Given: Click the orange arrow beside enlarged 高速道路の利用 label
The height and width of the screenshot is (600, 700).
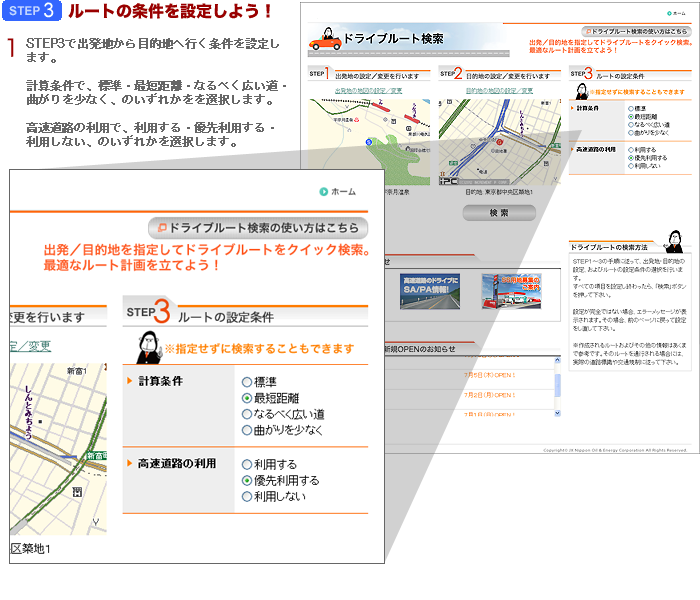Looking at the screenshot, I should click(129, 463).
